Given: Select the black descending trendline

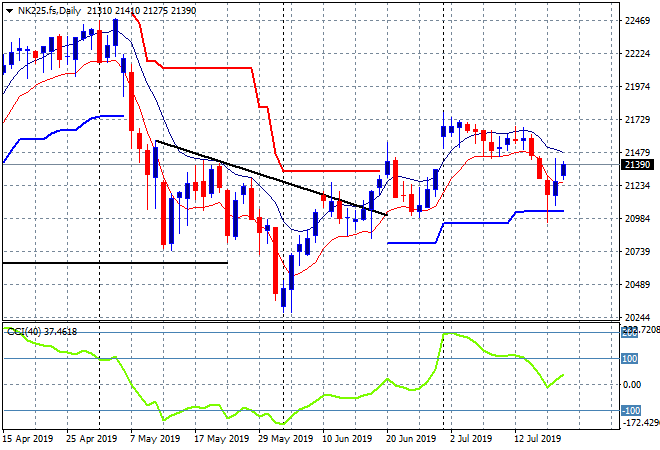Looking at the screenshot, I should pyautogui.click(x=271, y=178).
